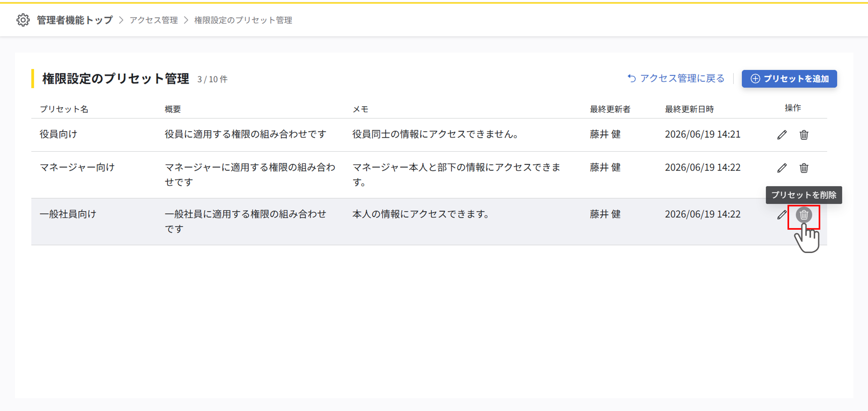Click the 最終更新日時 column header
The width and height of the screenshot is (868, 411).
[x=689, y=109]
